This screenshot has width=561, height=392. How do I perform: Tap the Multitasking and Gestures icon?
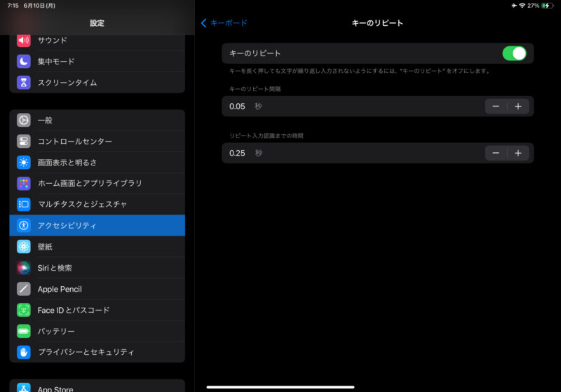click(24, 204)
